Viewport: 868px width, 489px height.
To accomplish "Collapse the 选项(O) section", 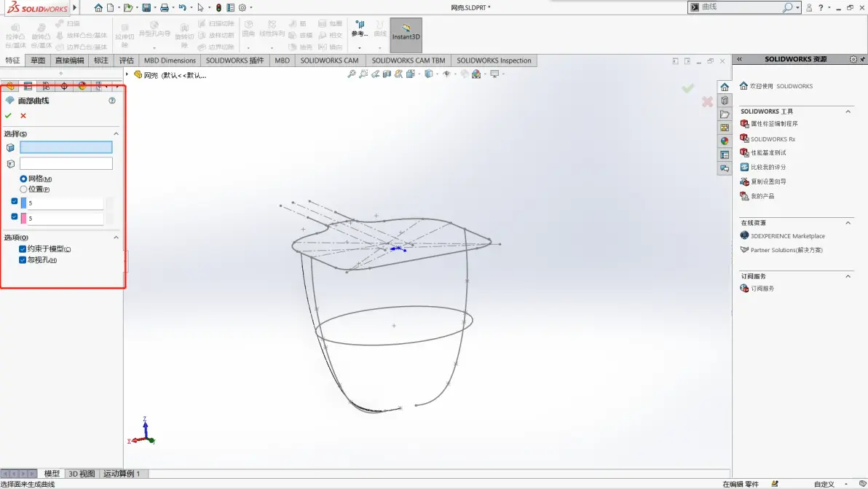I will (x=117, y=238).
